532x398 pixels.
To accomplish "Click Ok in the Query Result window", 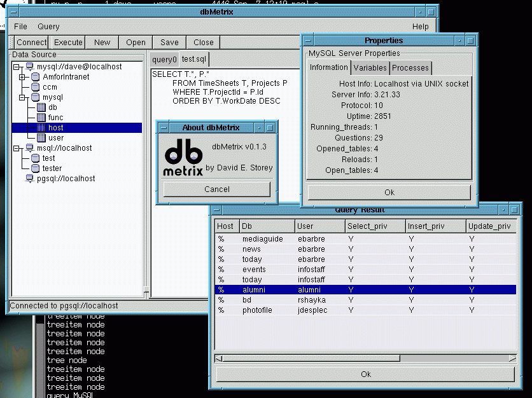I will (366, 374).
